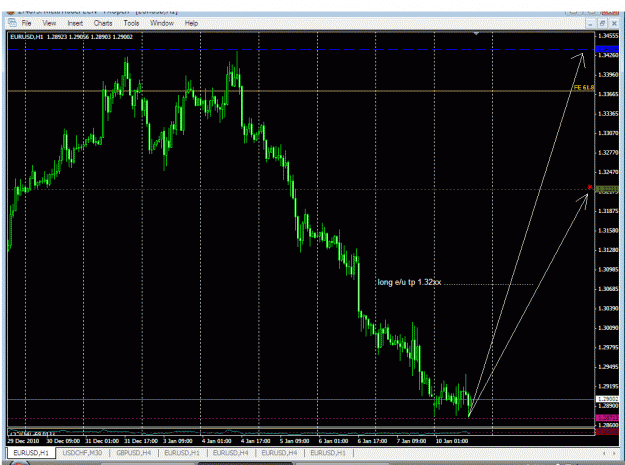Open the View menu
Screen dimensions: 625x465
click(49, 23)
